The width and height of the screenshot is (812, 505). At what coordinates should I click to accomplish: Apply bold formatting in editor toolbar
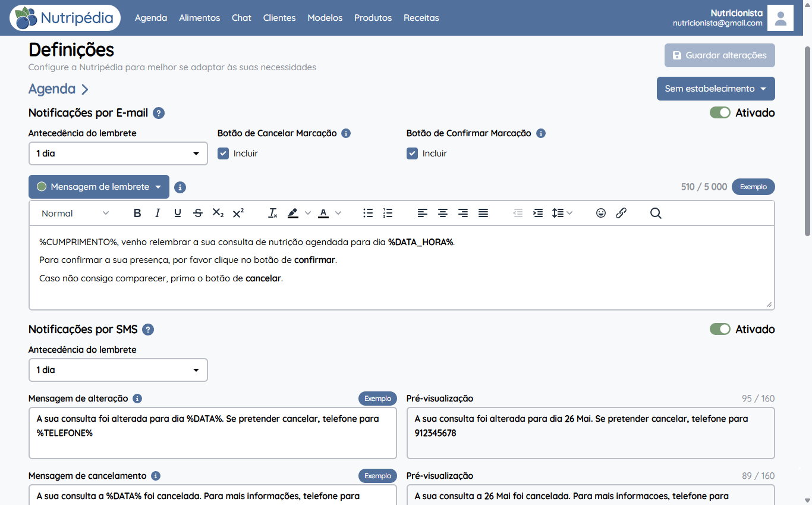137,213
